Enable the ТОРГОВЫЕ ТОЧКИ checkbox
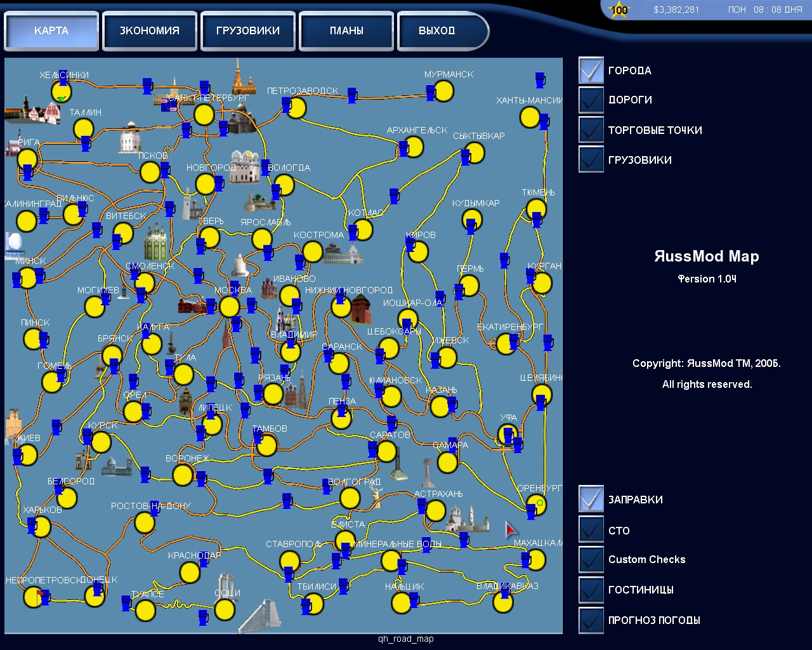This screenshot has height=650, width=812. coord(591,129)
